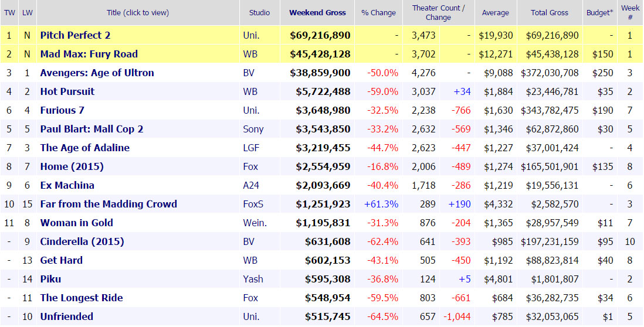
Task: Sort by Title column header
Action: [x=138, y=13]
